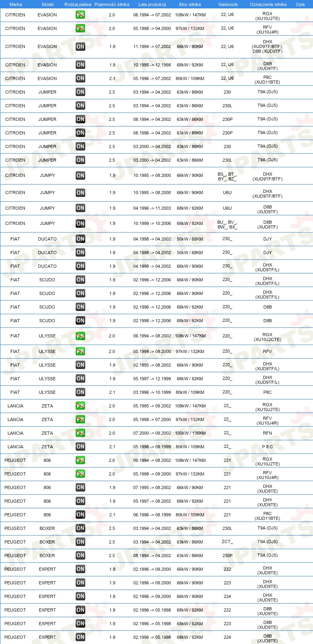Click ON icon for Fiat Ulysse 2.1 row

coord(80,392)
